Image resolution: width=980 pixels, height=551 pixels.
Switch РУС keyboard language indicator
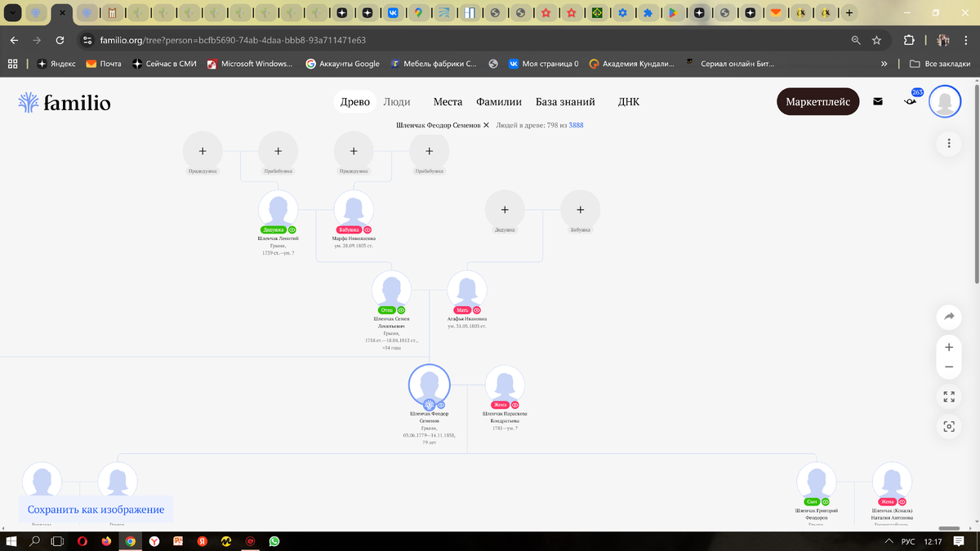point(907,542)
